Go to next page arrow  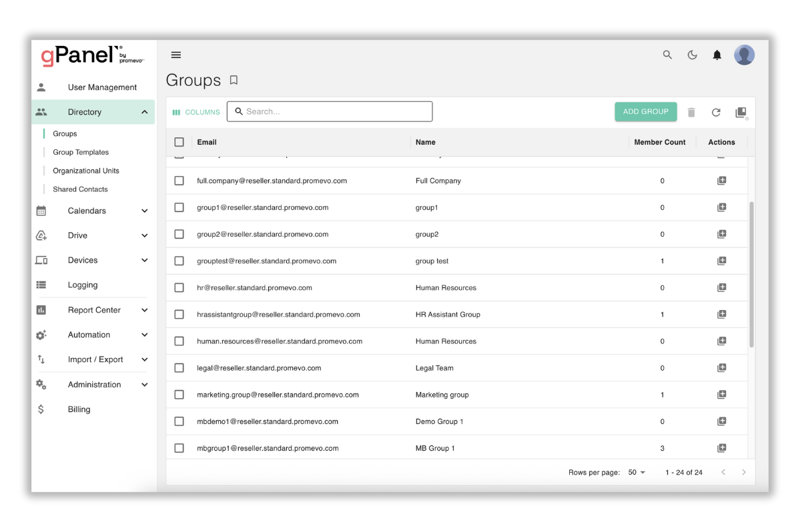(x=744, y=472)
